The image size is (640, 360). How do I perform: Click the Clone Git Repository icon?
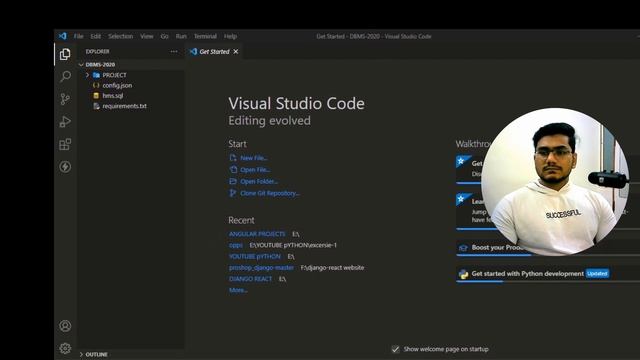[x=233, y=193]
